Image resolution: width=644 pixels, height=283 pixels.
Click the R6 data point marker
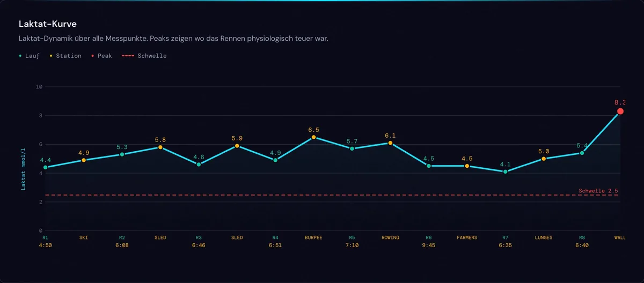click(x=428, y=166)
